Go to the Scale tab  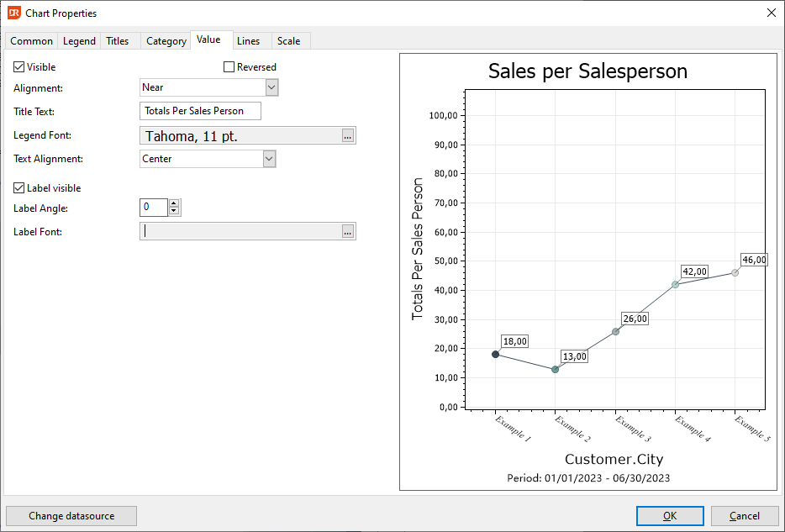[x=289, y=41]
